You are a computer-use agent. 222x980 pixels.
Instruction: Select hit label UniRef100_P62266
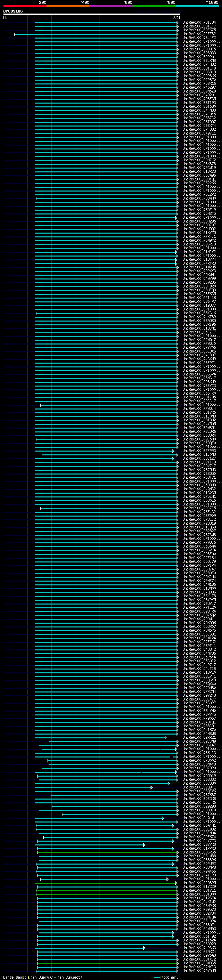coord(199,183)
